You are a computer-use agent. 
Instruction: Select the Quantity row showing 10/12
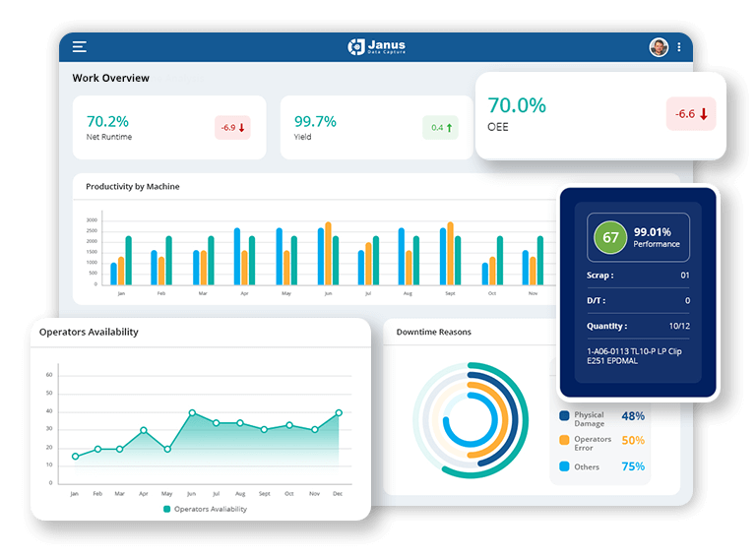(638, 326)
